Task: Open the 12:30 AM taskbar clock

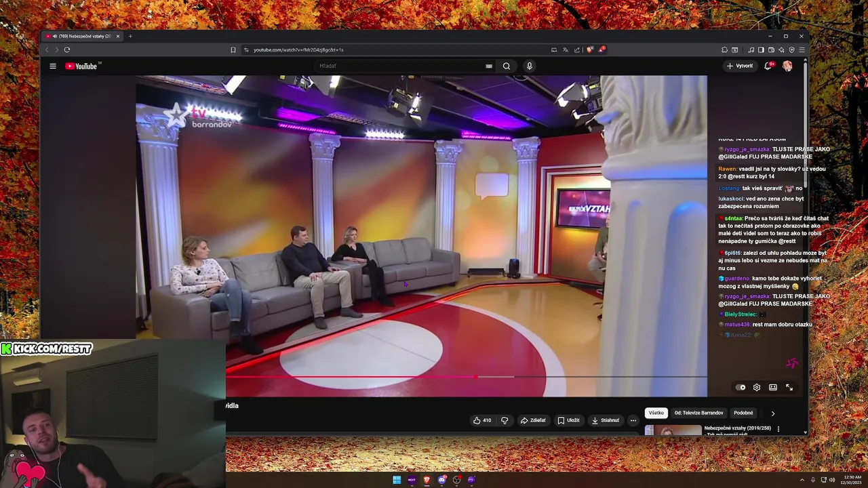Action: [852, 480]
